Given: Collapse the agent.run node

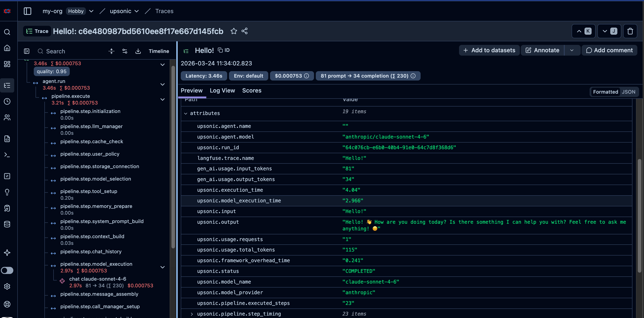Looking at the screenshot, I should 163,84.
